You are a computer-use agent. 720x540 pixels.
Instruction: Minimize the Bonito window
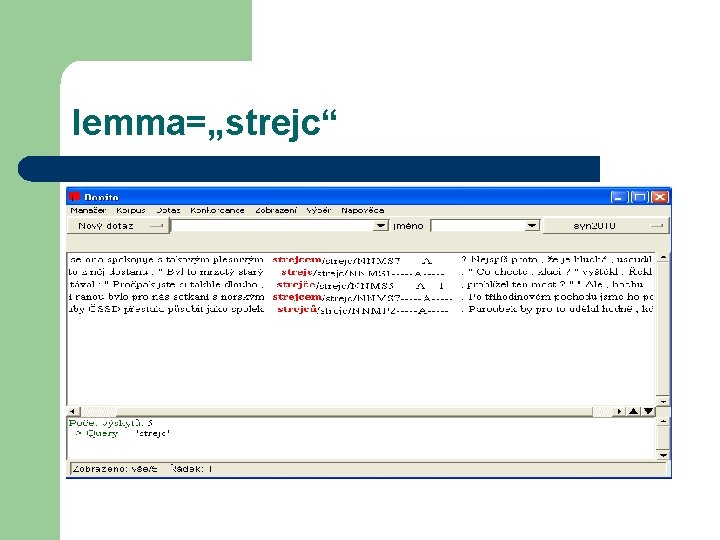(618, 197)
